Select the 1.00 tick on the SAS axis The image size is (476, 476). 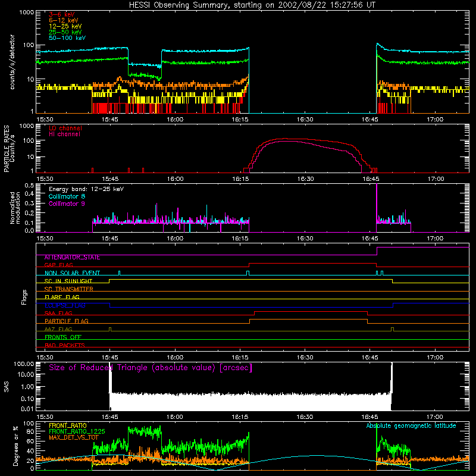pos(27,387)
